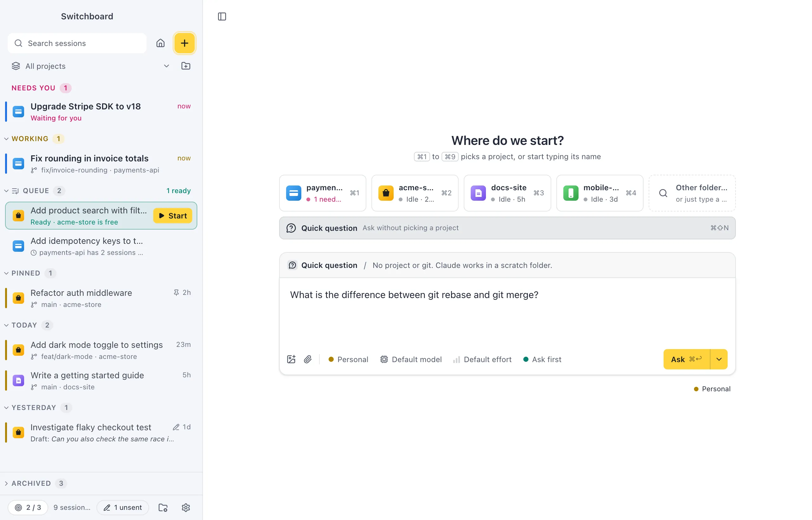This screenshot has height=520, width=812.
Task: Click the Search sessions field
Action: tap(77, 43)
